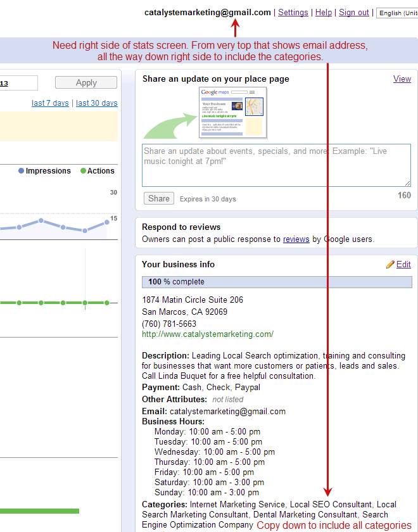This screenshot has width=418, height=532.
Task: Open the Settings link
Action: tap(293, 13)
